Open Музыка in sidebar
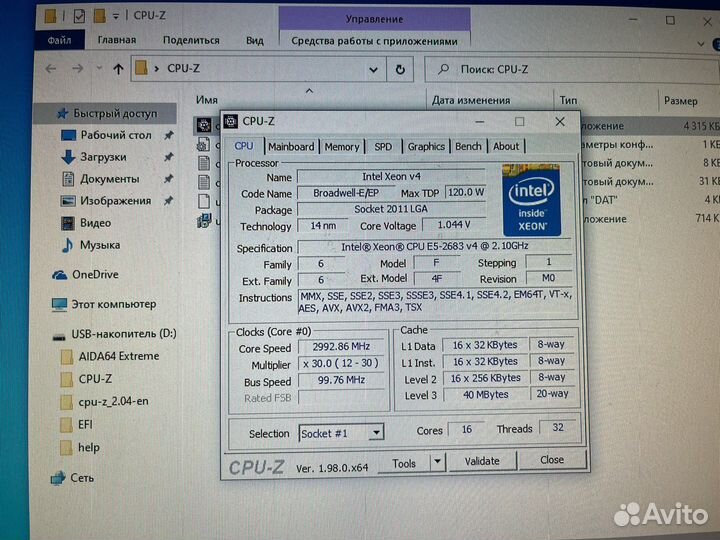 pos(91,245)
